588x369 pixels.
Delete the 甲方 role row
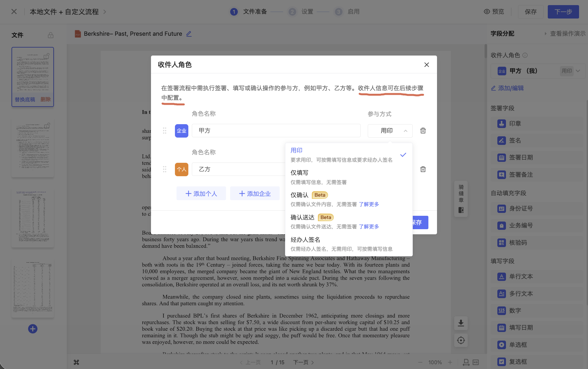pos(423,131)
